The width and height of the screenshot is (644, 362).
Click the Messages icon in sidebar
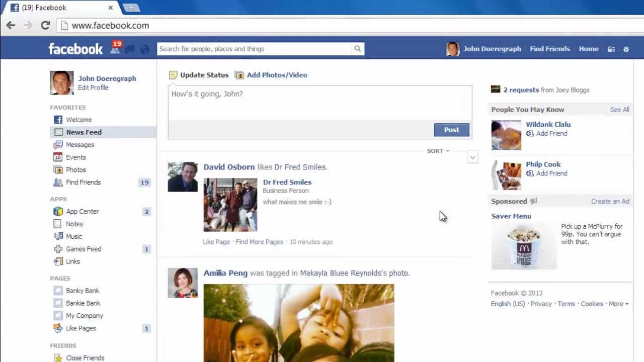pos(58,145)
